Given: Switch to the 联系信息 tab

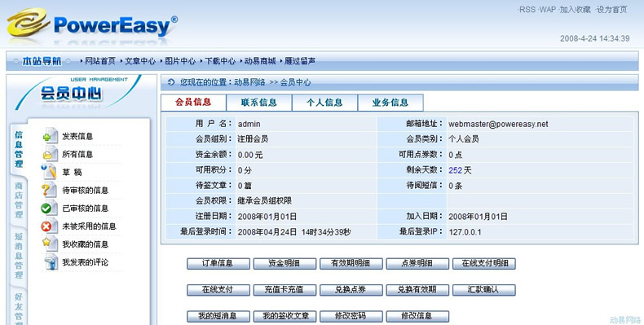Looking at the screenshot, I should point(259,103).
